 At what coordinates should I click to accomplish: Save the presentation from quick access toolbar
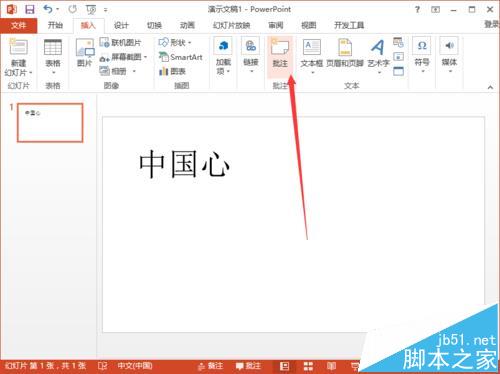click(x=30, y=9)
